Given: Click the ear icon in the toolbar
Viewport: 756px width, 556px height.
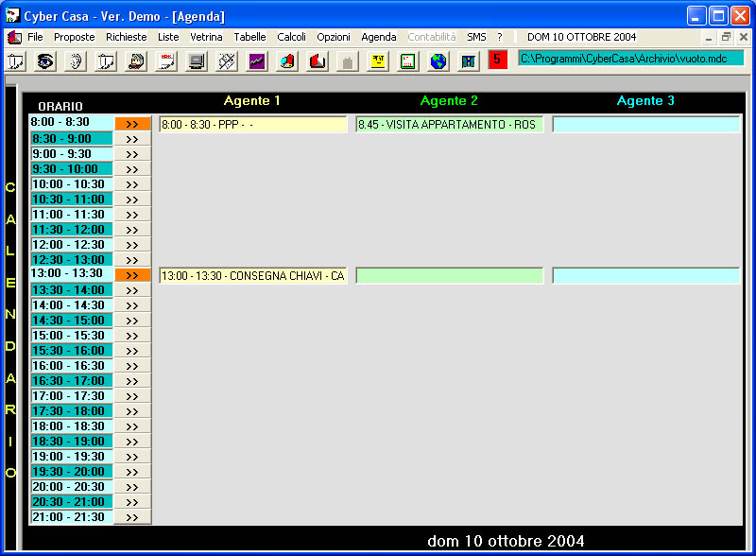Looking at the screenshot, I should point(77,61).
